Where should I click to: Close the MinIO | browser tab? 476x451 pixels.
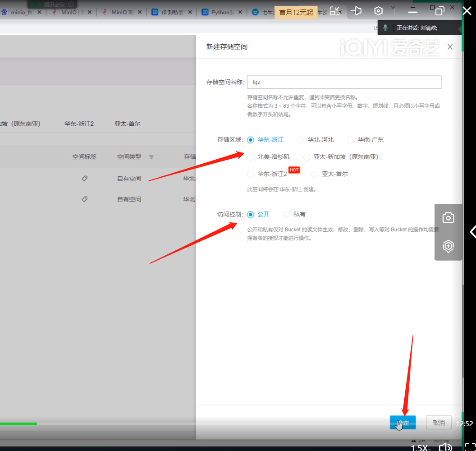[x=90, y=12]
